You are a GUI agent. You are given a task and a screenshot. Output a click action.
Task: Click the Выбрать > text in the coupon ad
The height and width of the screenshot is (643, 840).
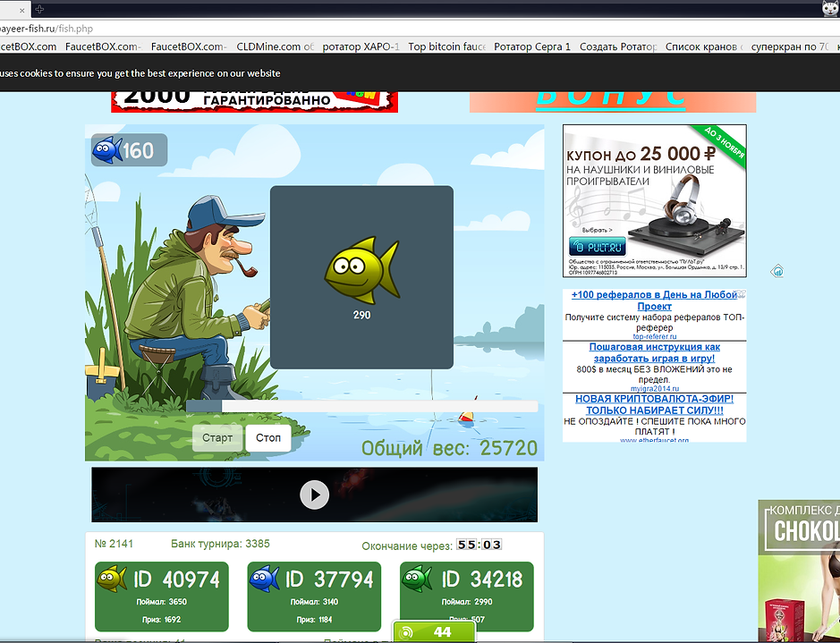click(597, 230)
